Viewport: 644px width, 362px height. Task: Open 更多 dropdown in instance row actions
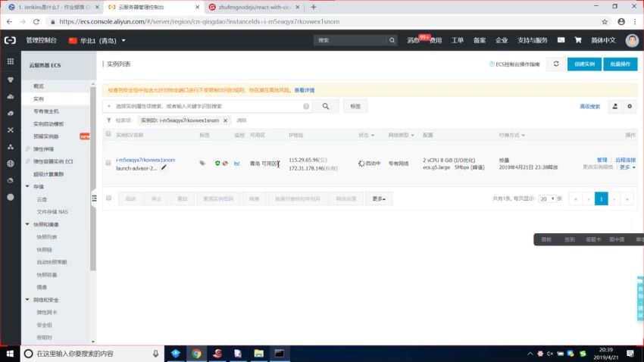click(x=627, y=167)
